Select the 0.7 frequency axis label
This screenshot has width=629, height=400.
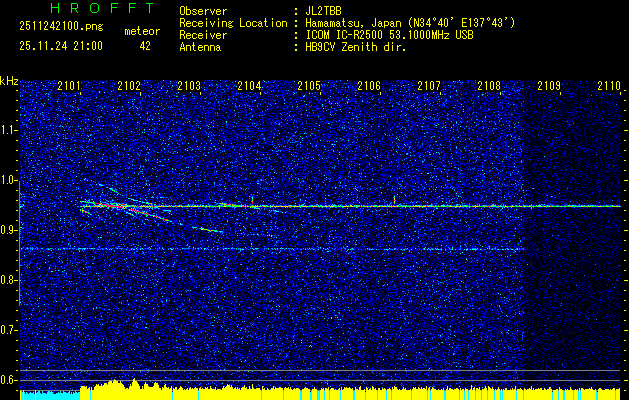click(9, 329)
